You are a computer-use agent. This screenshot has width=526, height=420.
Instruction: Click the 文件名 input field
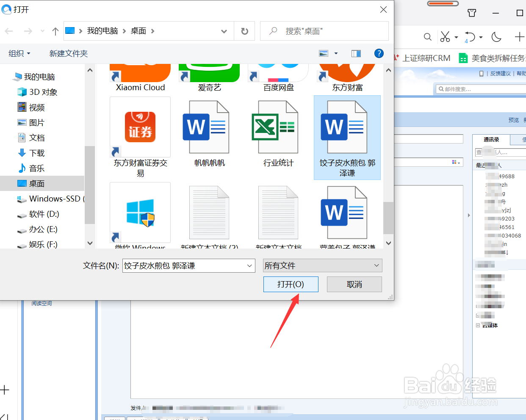coord(184,265)
